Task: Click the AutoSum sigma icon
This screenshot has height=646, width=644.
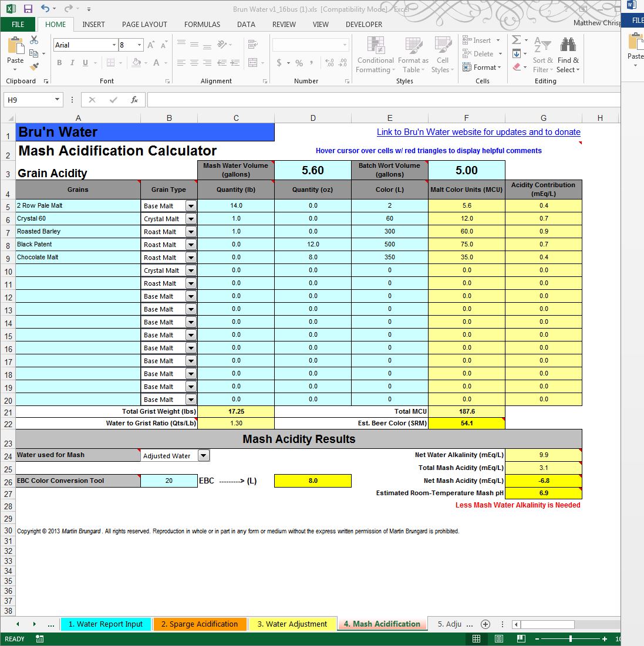Action: pyautogui.click(x=516, y=40)
